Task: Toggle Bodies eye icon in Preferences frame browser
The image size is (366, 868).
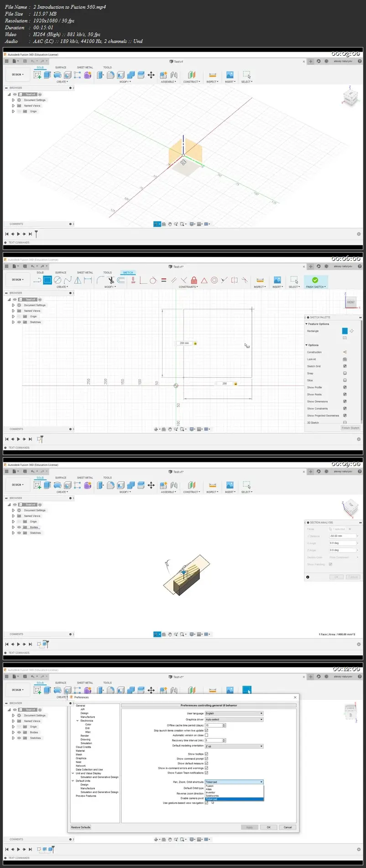Action: (x=19, y=732)
